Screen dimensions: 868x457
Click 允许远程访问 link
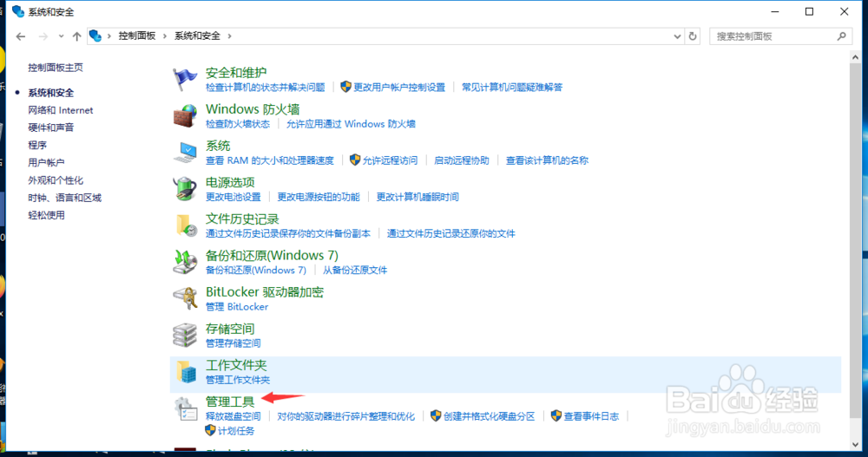[x=390, y=160]
